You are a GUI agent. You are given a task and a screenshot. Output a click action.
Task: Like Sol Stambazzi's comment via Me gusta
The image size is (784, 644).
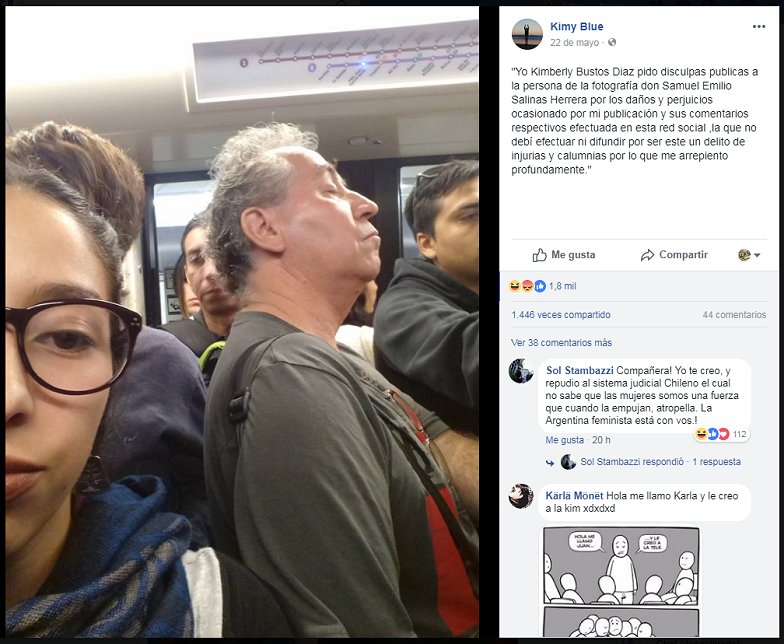564,440
